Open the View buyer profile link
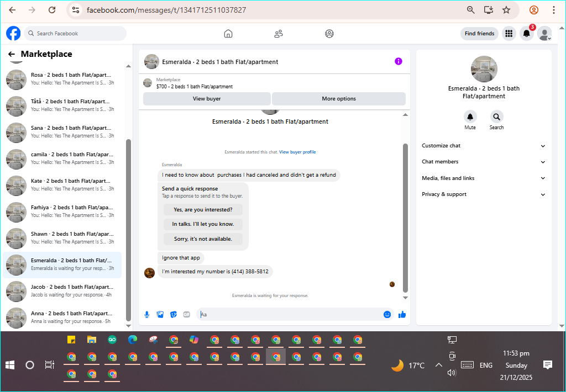Image resolution: width=566 pixels, height=392 pixels. [x=297, y=152]
